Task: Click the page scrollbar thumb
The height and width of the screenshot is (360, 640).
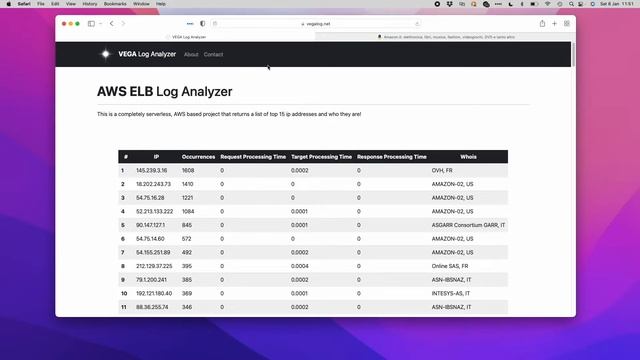Action: [573, 54]
